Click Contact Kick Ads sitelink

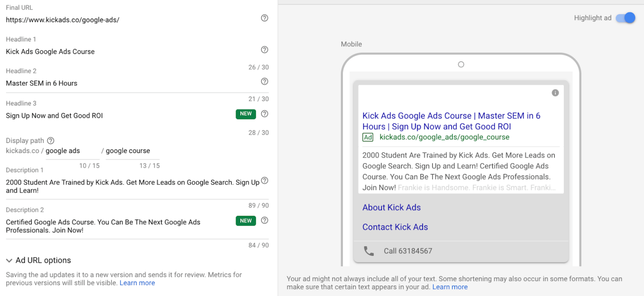pos(395,227)
